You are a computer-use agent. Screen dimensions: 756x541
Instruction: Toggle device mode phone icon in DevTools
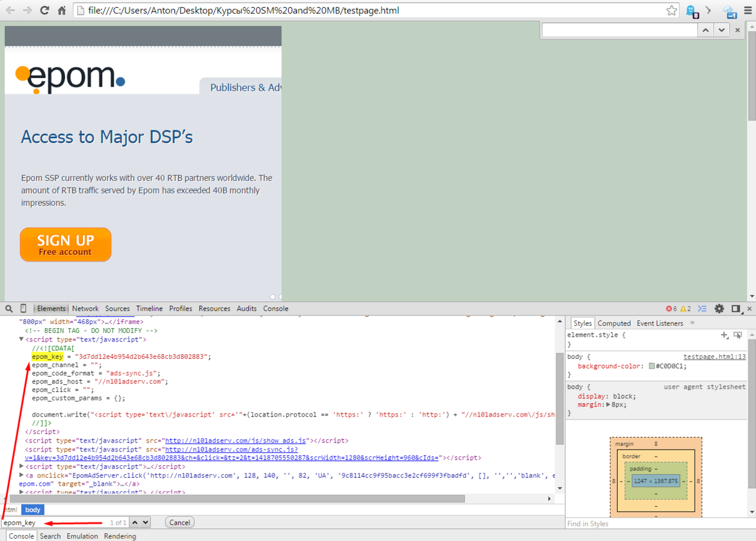click(x=23, y=308)
